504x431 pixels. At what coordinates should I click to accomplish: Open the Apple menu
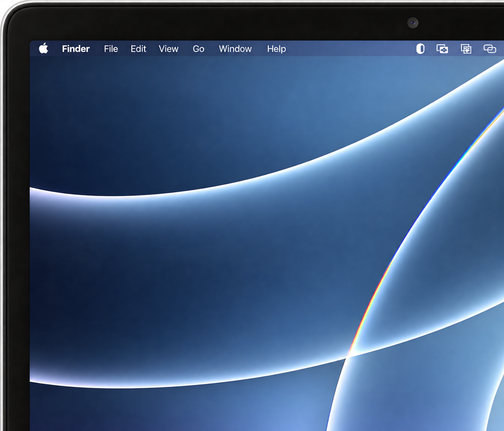[44, 48]
